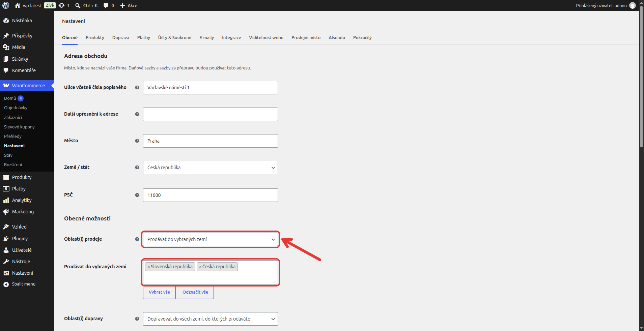Click the Odznačit vše button
Image resolution: width=644 pixels, height=331 pixels.
pyautogui.click(x=195, y=292)
